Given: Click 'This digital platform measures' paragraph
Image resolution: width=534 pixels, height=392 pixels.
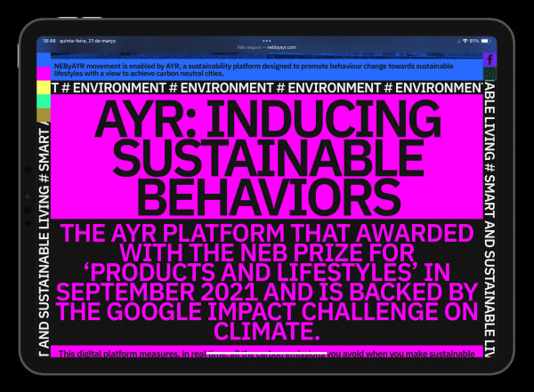Looking at the screenshot, I should click(267, 354).
